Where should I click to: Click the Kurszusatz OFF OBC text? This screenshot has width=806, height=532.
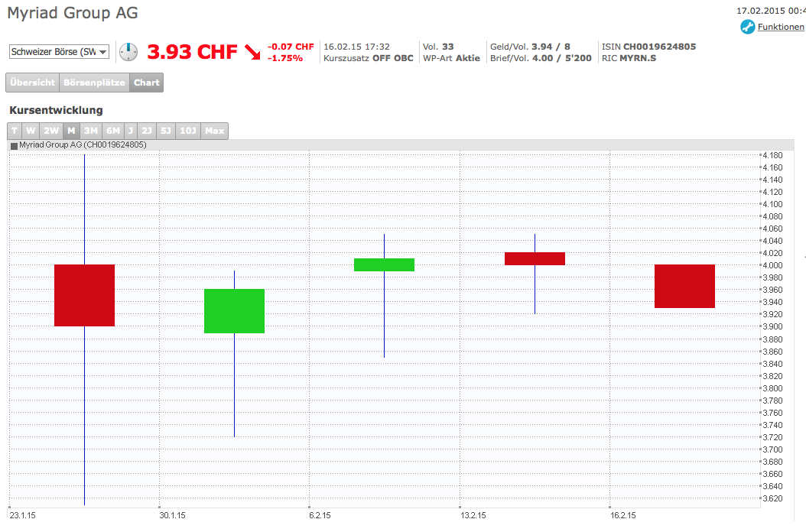pos(368,58)
